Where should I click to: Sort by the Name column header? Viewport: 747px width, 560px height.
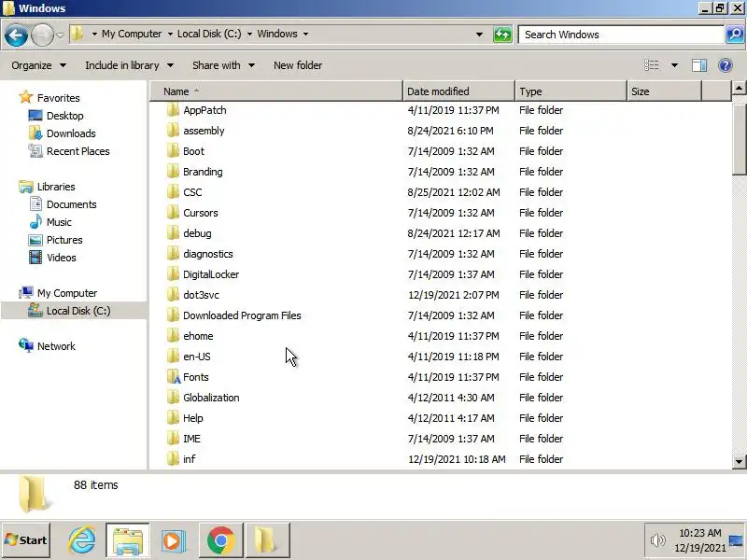[x=276, y=91]
